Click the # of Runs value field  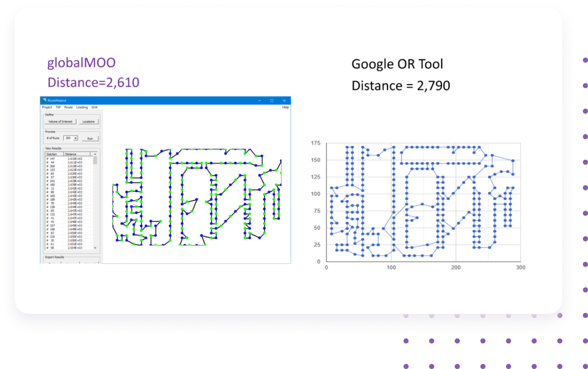pos(68,138)
